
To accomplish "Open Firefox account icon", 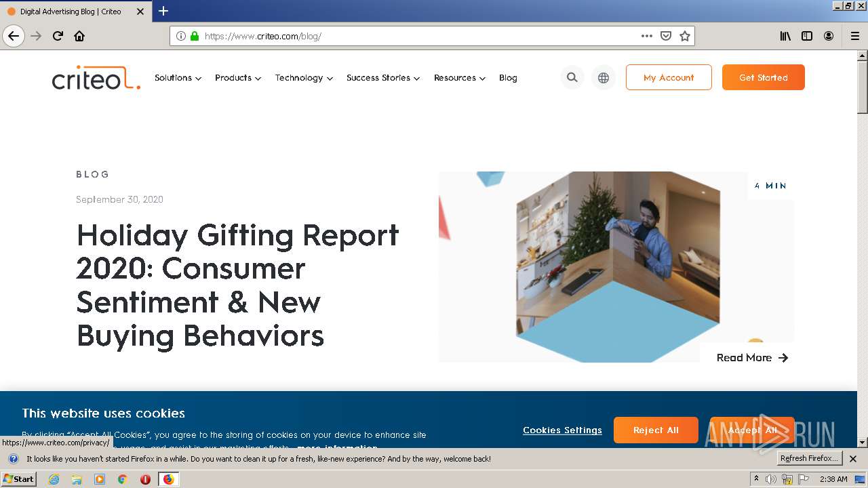I will coord(829,36).
